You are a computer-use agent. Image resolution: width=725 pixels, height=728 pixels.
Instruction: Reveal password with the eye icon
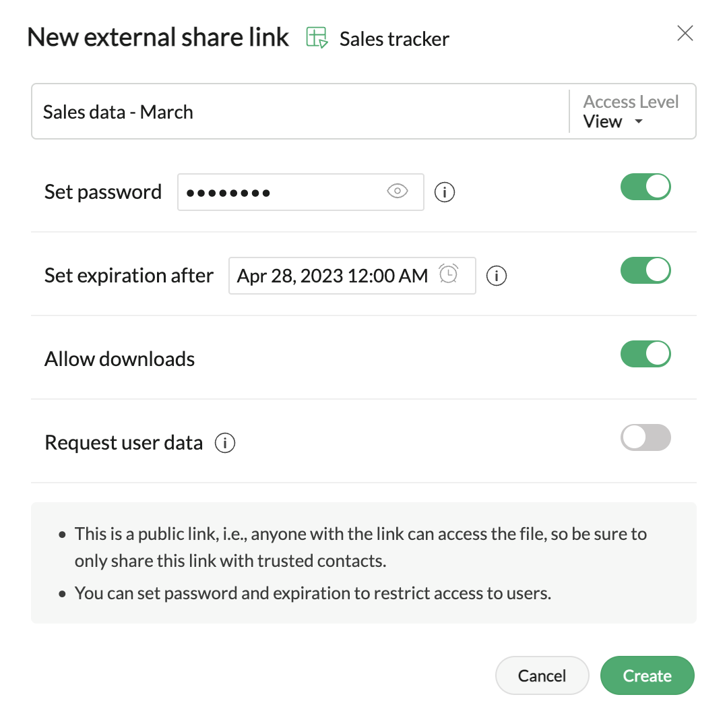[398, 191]
